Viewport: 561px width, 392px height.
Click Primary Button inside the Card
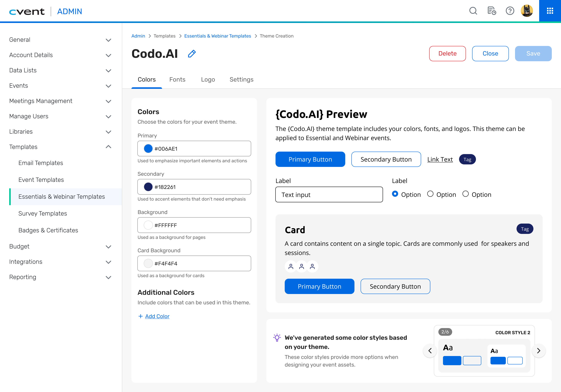click(319, 286)
